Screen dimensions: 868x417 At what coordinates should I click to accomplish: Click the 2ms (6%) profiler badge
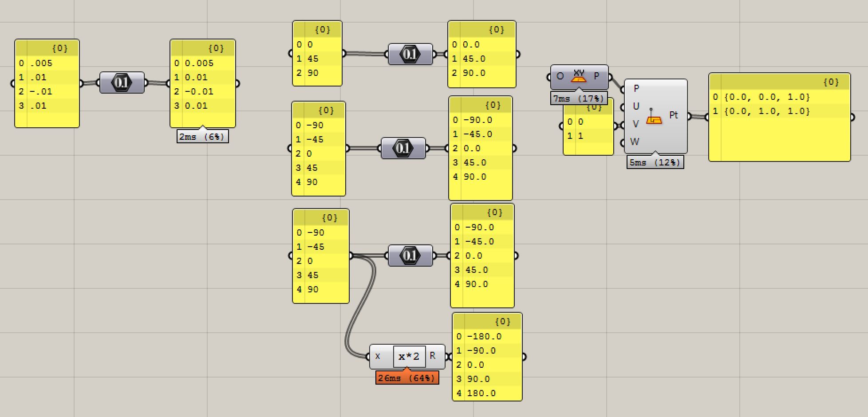coord(203,137)
